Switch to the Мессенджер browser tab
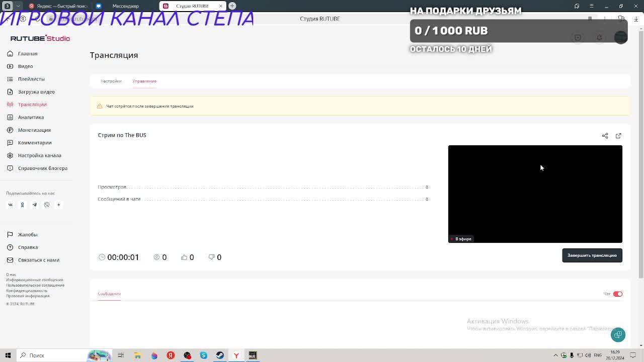 coord(125,6)
